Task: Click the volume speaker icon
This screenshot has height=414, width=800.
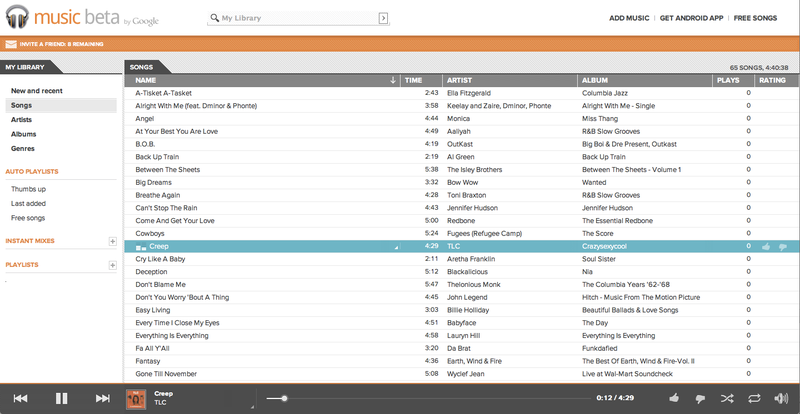Action: pos(781,399)
